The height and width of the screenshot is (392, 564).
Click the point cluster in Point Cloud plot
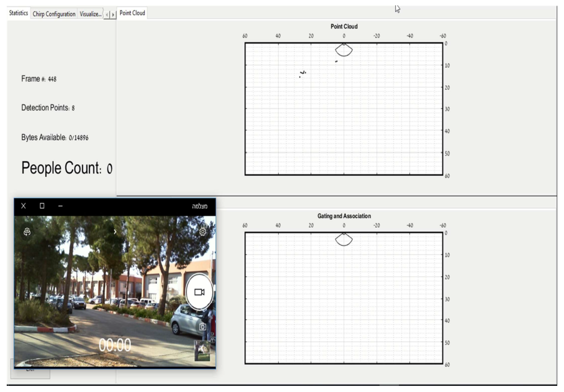pos(303,73)
